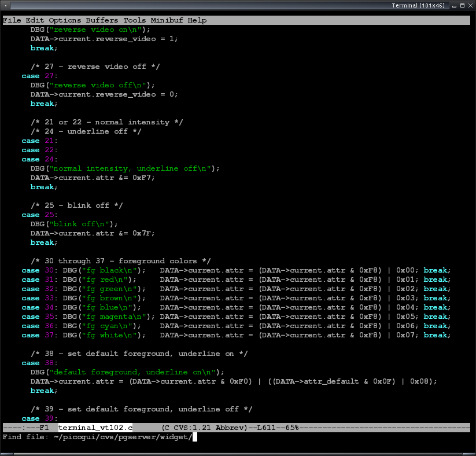Click the line 'case 25:'

pyautogui.click(x=39, y=215)
